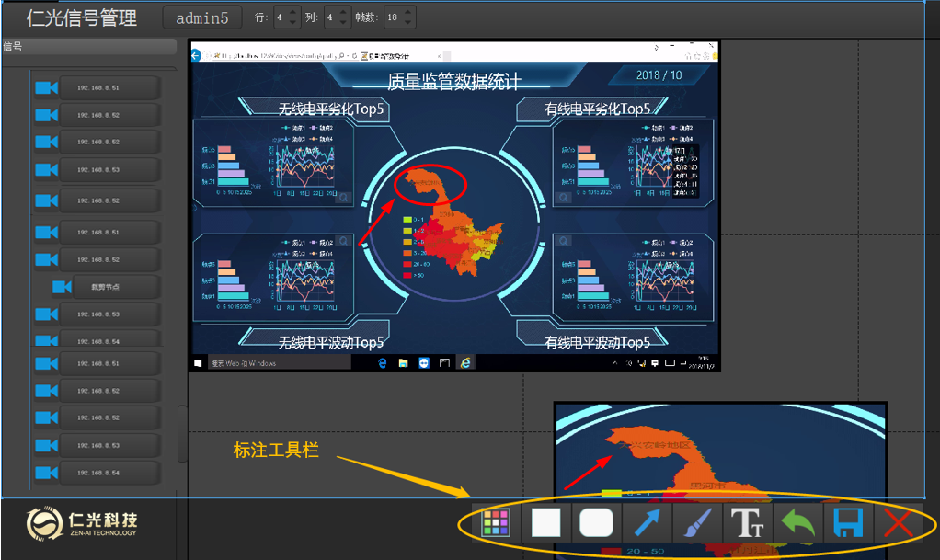Select the brush annotation tool
This screenshot has width=940, height=560.
pyautogui.click(x=697, y=522)
